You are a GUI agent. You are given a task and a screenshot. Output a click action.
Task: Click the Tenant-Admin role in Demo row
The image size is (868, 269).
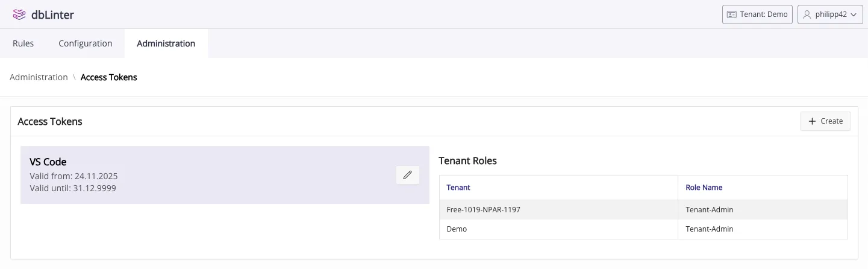709,229
